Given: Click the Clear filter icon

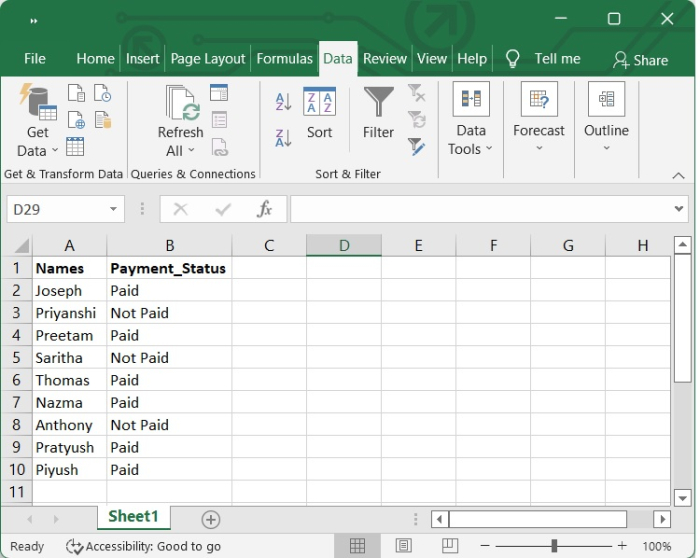Looking at the screenshot, I should coord(417,93).
